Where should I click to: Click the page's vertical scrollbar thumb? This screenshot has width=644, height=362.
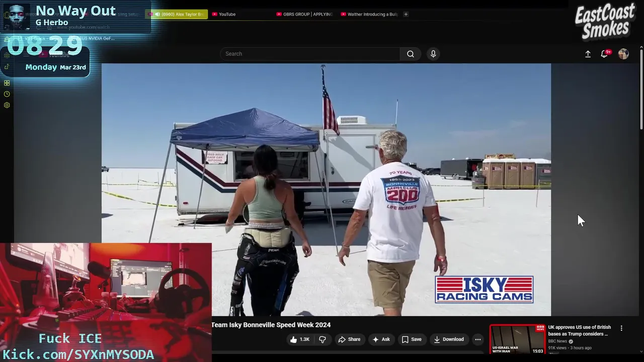(641, 89)
